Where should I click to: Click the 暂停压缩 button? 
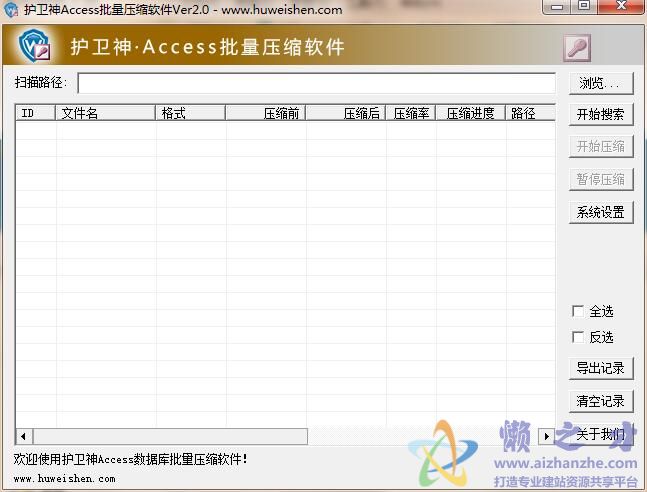tap(601, 179)
